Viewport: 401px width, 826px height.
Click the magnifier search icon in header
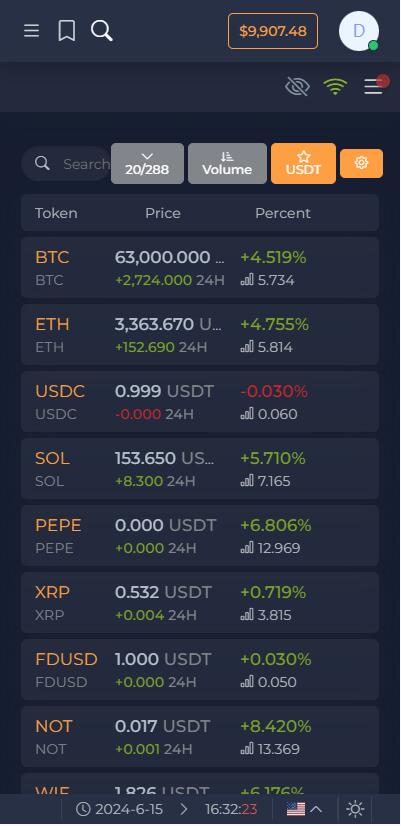(101, 31)
